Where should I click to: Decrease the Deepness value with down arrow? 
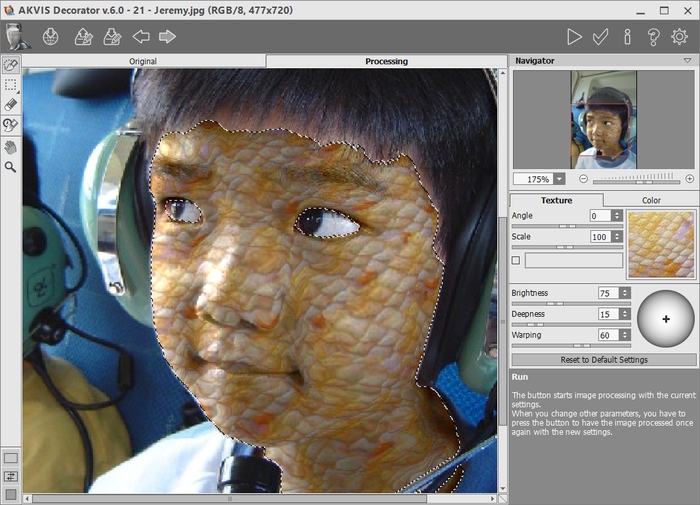click(x=625, y=317)
